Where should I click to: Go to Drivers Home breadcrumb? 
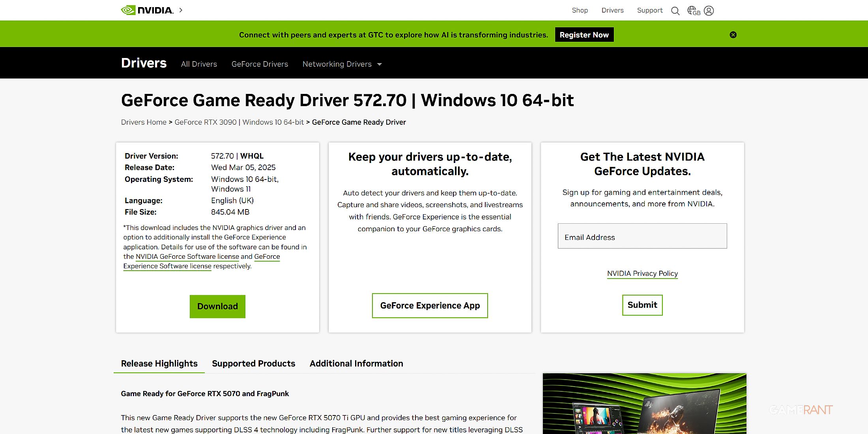coord(144,122)
